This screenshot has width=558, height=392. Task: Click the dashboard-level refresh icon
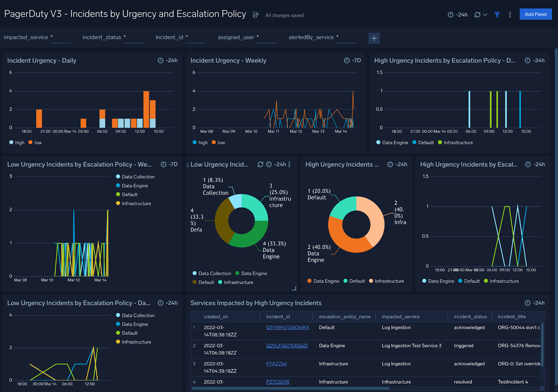click(477, 14)
